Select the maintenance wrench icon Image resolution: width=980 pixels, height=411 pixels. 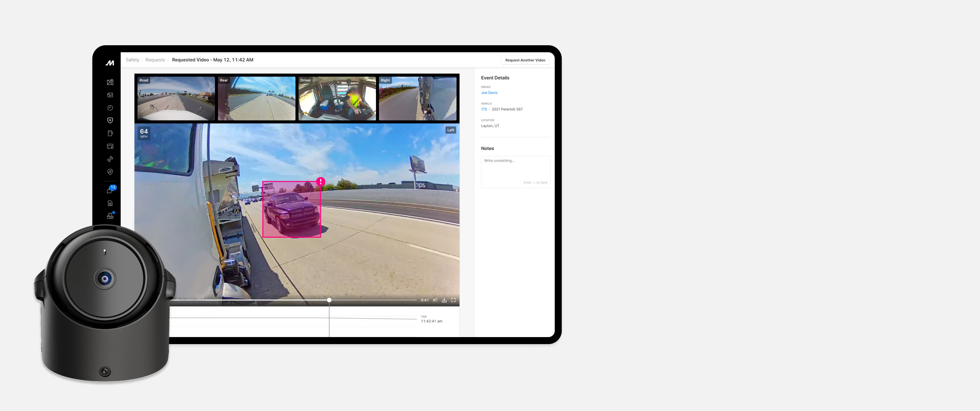pos(110,159)
